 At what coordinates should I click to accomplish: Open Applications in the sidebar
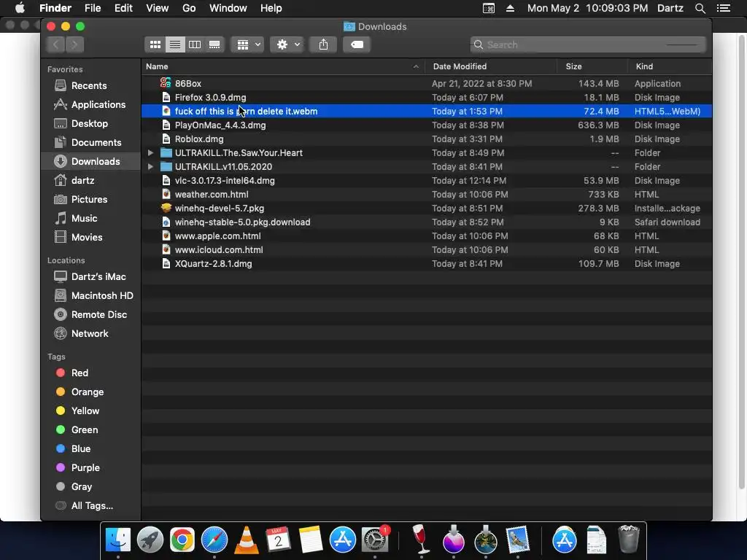coord(90,105)
